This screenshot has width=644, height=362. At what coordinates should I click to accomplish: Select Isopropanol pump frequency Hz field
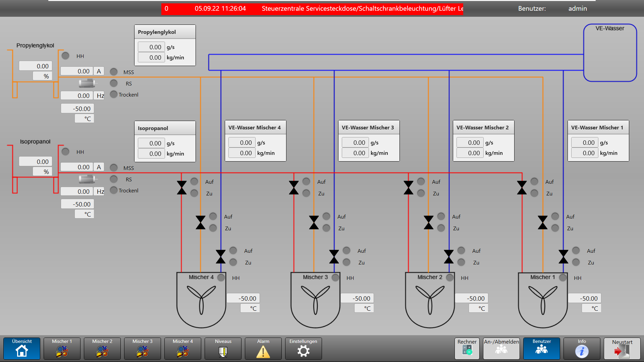tap(77, 191)
